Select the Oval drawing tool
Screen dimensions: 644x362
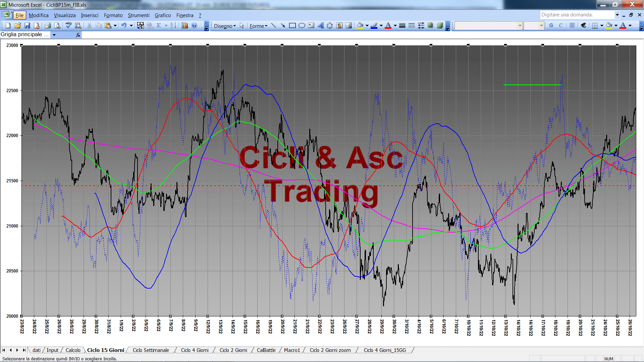coord(302,26)
